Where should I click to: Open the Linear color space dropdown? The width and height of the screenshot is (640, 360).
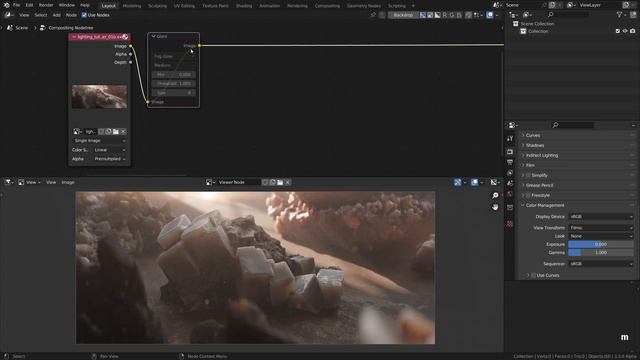click(x=109, y=150)
